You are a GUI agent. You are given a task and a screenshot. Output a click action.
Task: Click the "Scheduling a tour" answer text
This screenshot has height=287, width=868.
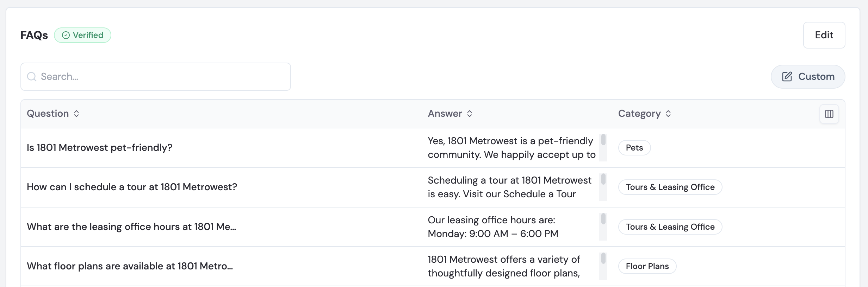[509, 187]
